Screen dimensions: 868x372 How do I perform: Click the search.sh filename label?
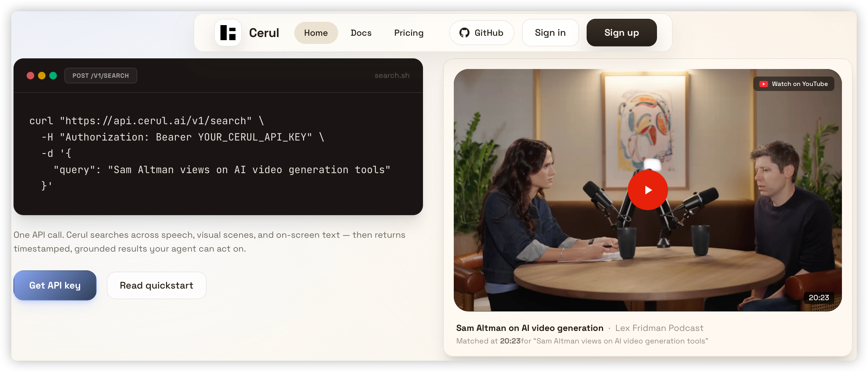pos(392,75)
